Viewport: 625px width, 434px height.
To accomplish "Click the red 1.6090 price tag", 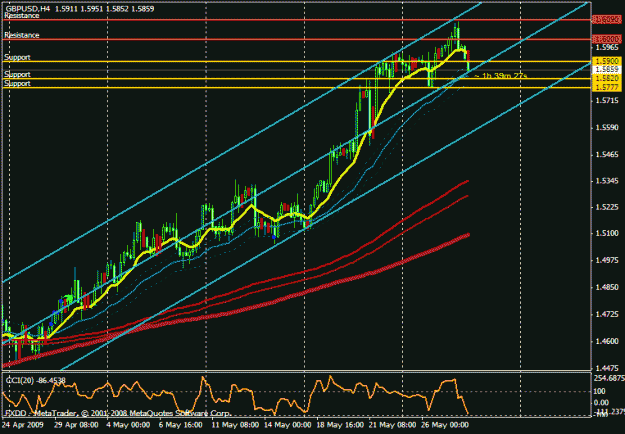I will click(607, 20).
